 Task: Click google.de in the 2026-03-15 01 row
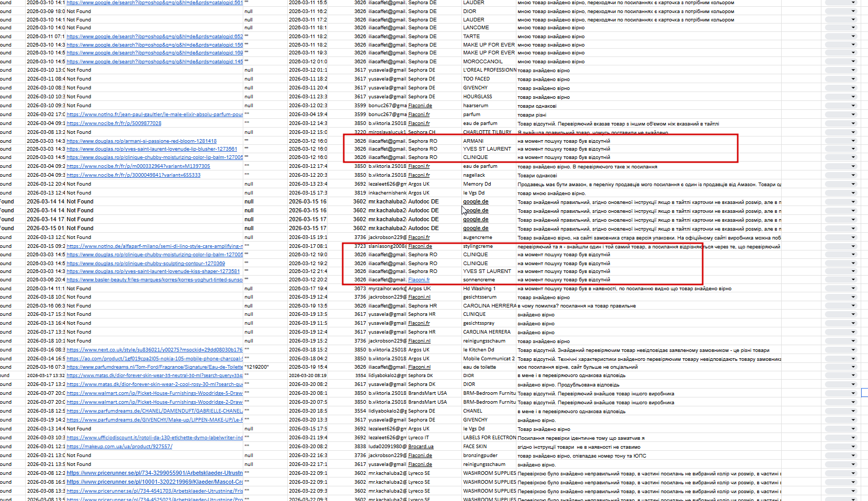pyautogui.click(x=476, y=229)
